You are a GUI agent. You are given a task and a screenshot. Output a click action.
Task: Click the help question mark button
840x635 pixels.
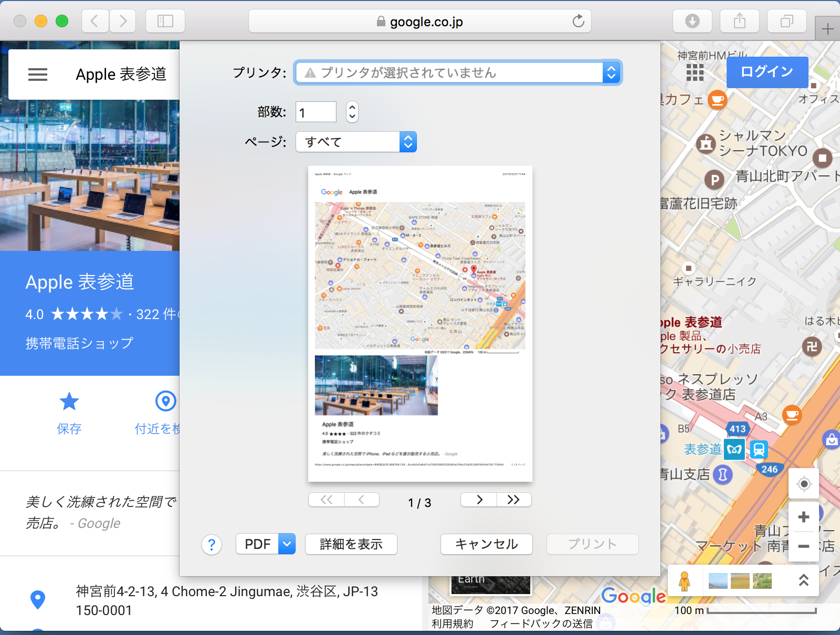point(212,545)
